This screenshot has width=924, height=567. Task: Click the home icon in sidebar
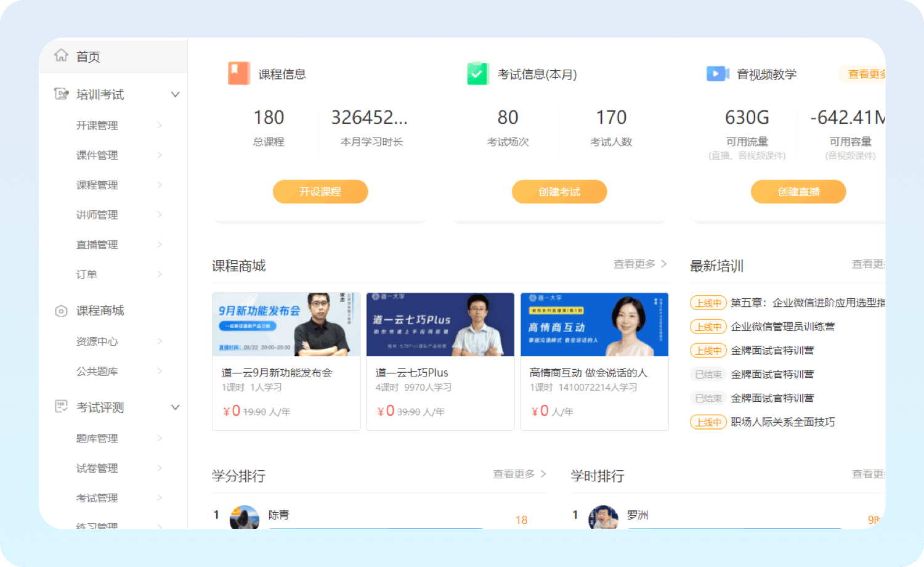click(x=61, y=55)
